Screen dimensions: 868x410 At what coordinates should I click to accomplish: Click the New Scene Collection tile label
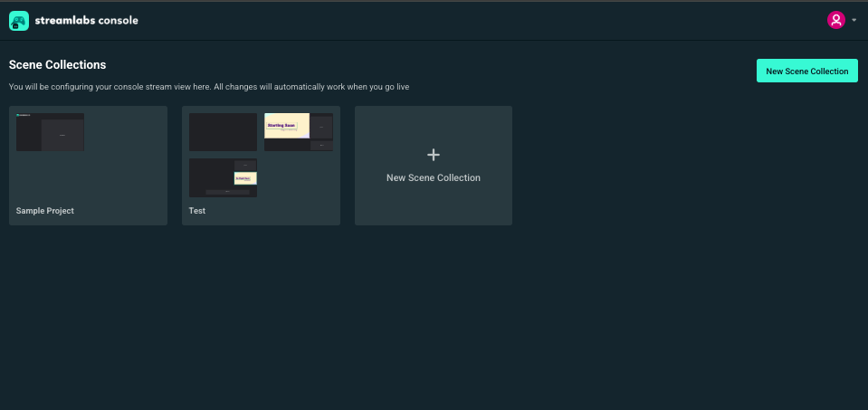pos(433,178)
